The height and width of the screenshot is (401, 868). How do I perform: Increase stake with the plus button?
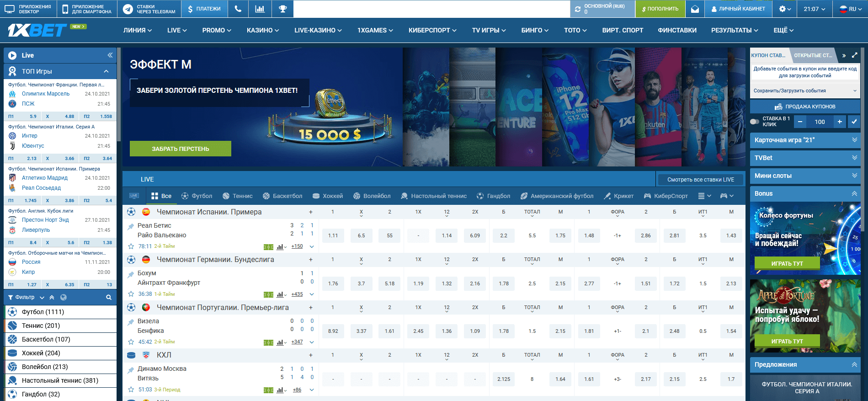tap(840, 122)
